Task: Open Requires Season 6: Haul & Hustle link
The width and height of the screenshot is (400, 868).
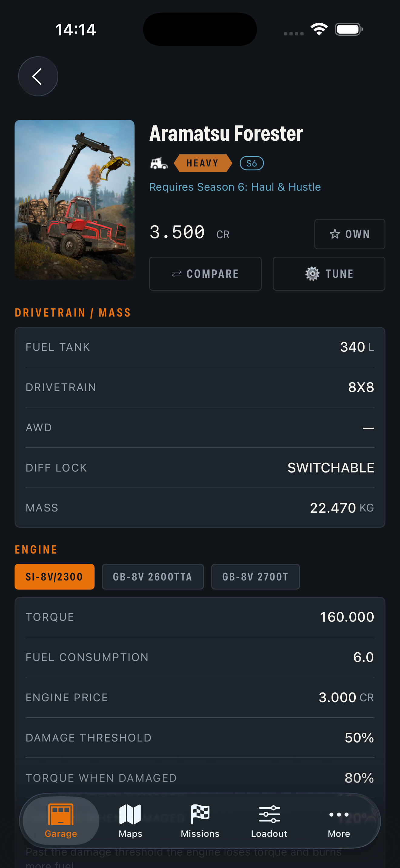Action: click(x=235, y=187)
